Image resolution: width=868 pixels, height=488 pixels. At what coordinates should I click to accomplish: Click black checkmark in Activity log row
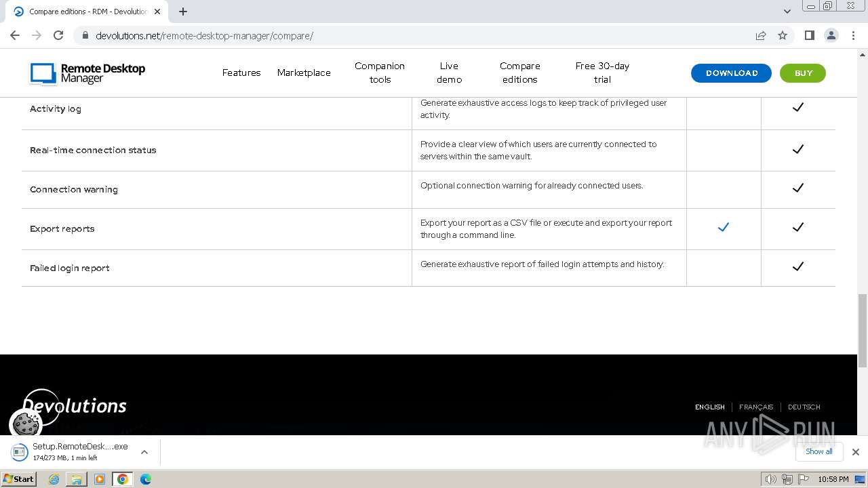pos(798,107)
